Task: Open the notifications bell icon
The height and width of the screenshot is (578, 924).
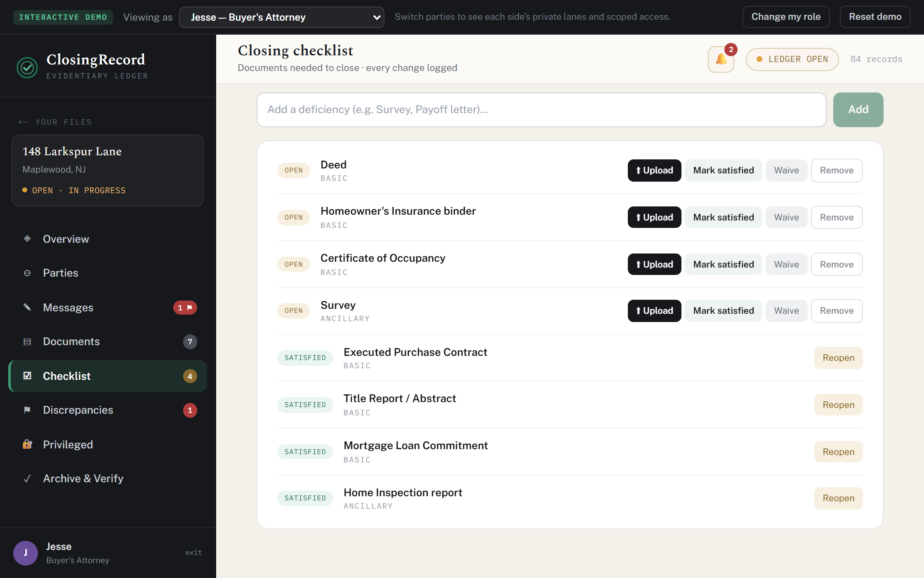Action: point(721,59)
